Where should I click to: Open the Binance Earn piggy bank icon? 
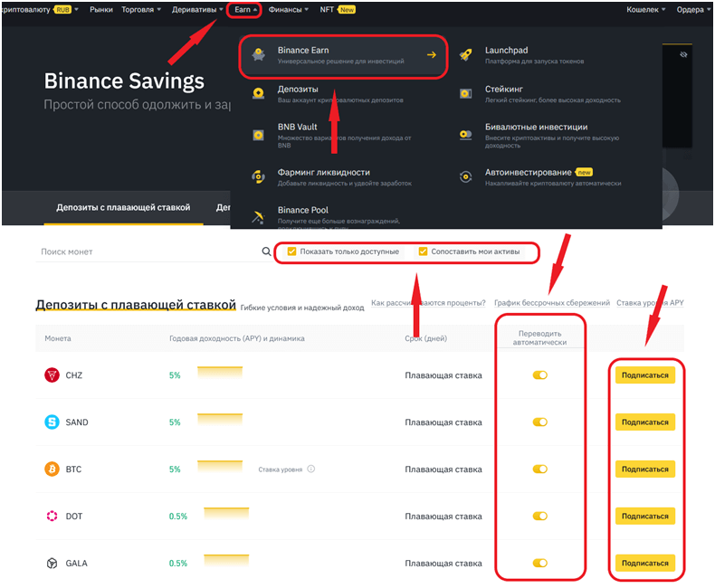(259, 54)
